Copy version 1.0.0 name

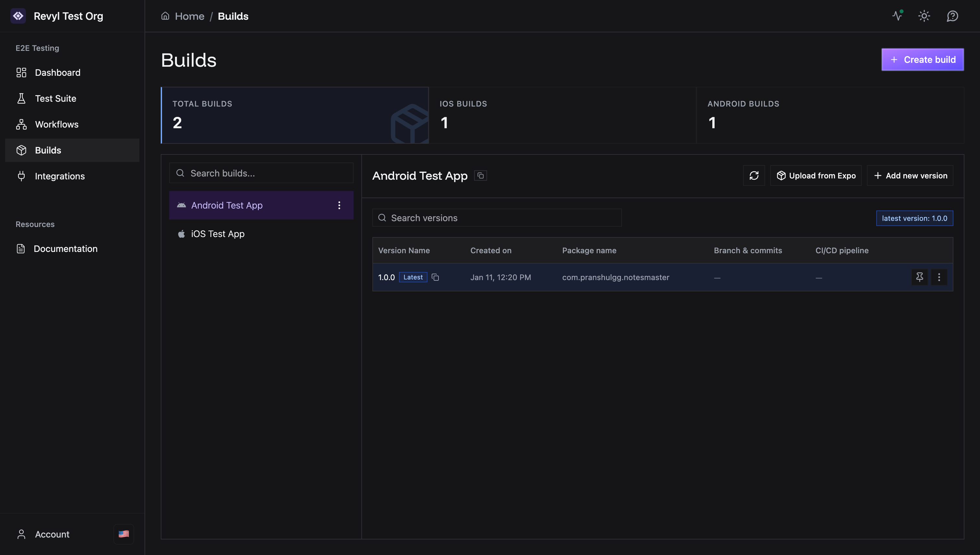(436, 277)
